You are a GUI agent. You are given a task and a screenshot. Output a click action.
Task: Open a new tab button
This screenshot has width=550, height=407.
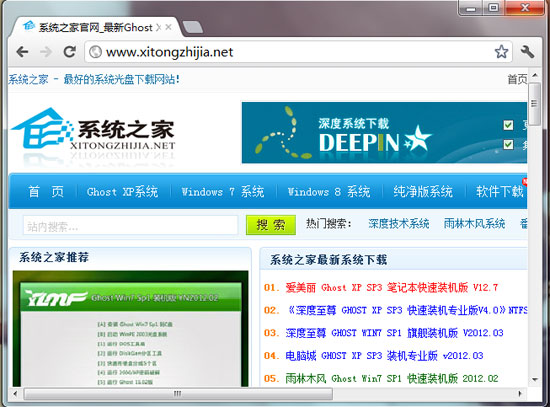pyautogui.click(x=193, y=27)
